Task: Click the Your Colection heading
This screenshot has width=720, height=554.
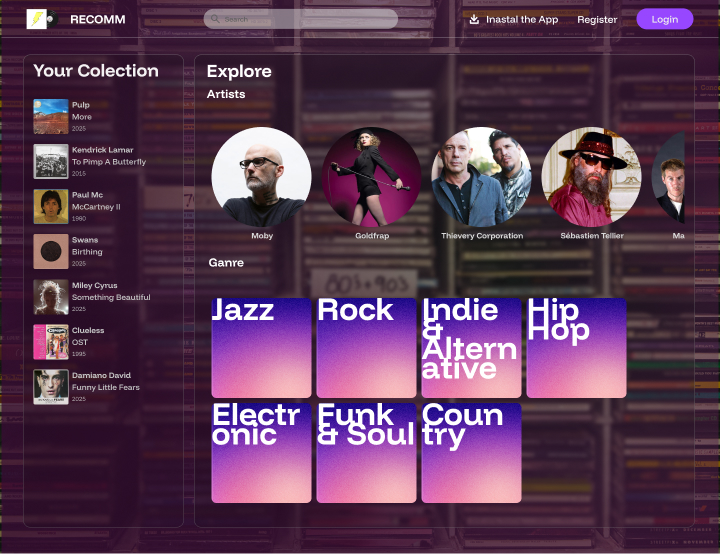Action: [96, 71]
